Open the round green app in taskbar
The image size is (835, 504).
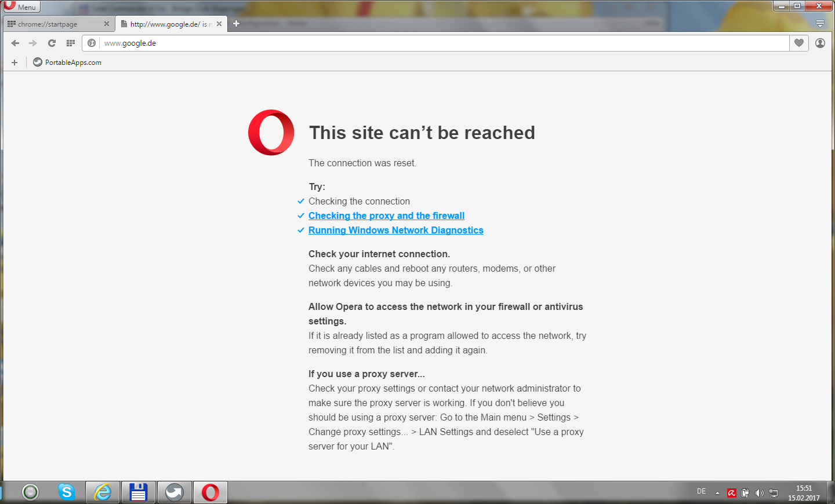coord(30,492)
